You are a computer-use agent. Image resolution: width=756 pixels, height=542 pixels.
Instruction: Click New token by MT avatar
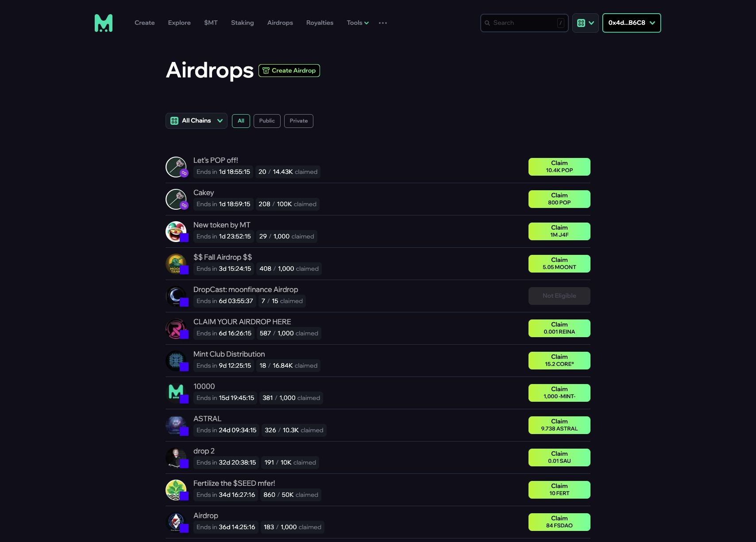point(176,231)
